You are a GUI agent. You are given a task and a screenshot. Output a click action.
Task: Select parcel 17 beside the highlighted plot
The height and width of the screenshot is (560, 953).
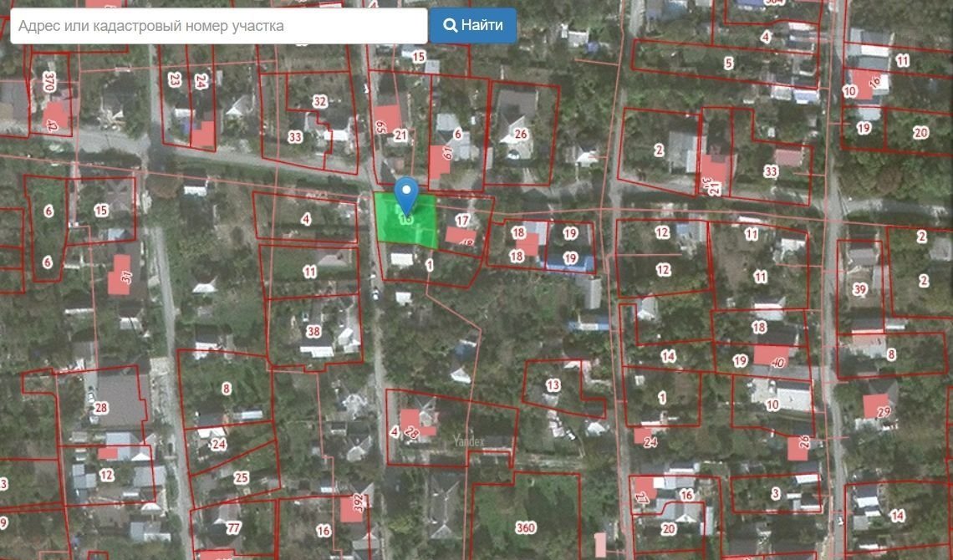point(462,221)
